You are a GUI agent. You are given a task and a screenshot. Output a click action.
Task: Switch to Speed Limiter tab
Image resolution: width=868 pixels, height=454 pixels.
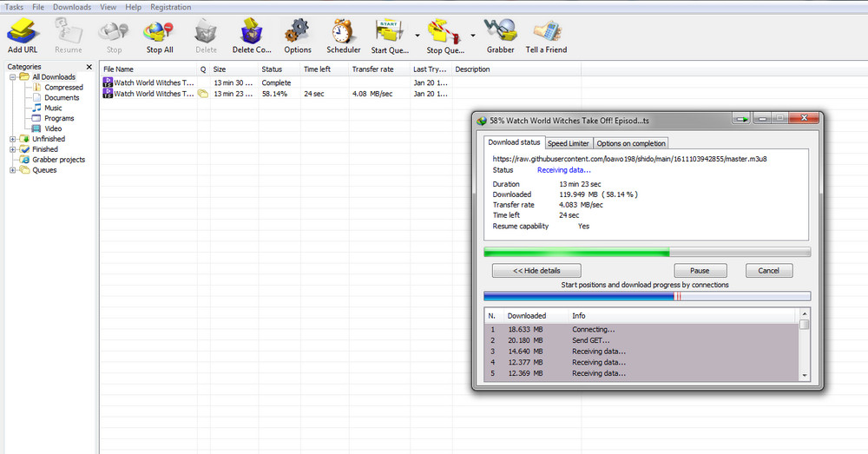(x=569, y=143)
